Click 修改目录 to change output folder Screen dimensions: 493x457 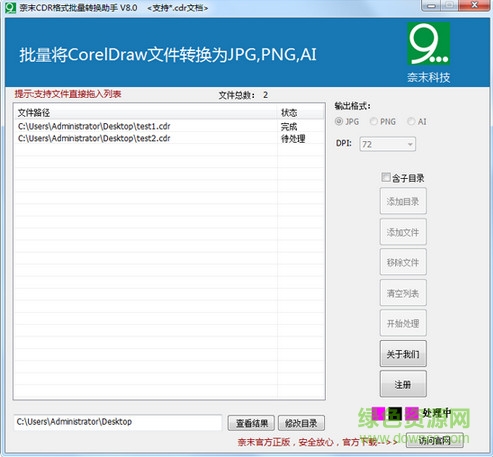[301, 423]
